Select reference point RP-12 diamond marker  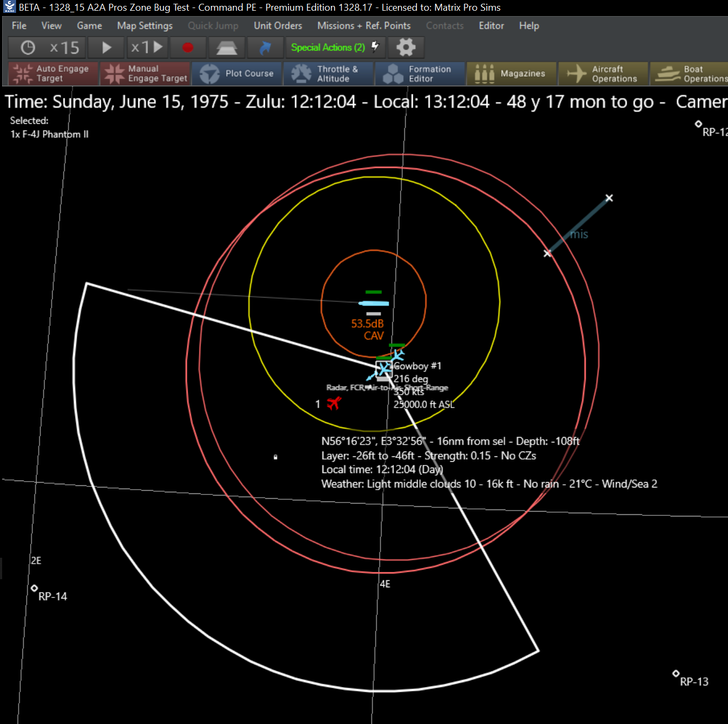699,124
